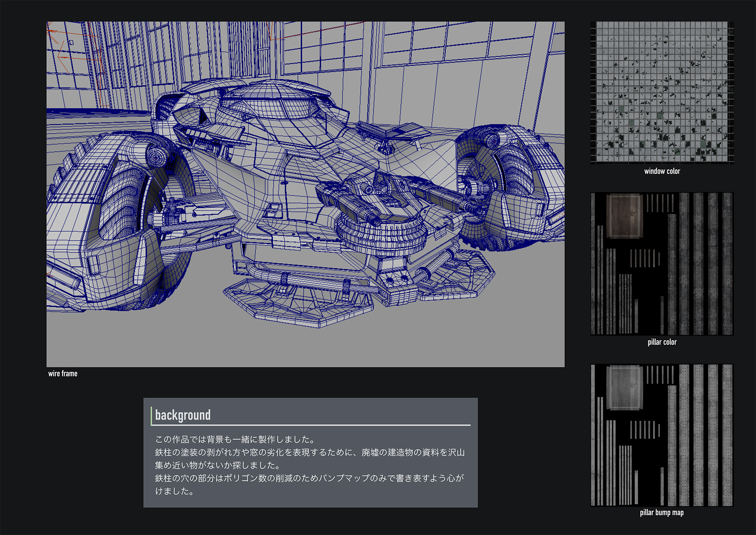The width and height of the screenshot is (756, 535).
Task: Select the pillar color texture thumbnail
Action: (662, 264)
